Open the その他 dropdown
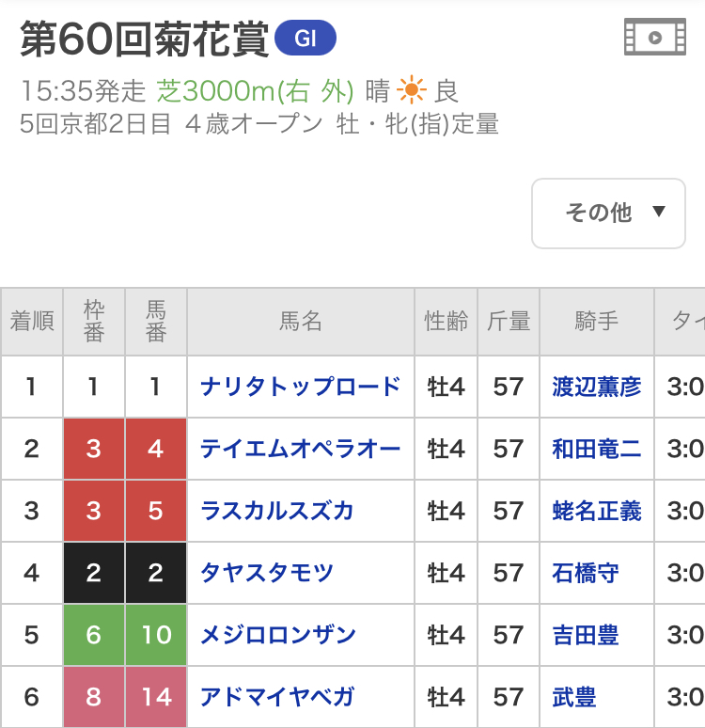The height and width of the screenshot is (728, 705). pos(608,214)
